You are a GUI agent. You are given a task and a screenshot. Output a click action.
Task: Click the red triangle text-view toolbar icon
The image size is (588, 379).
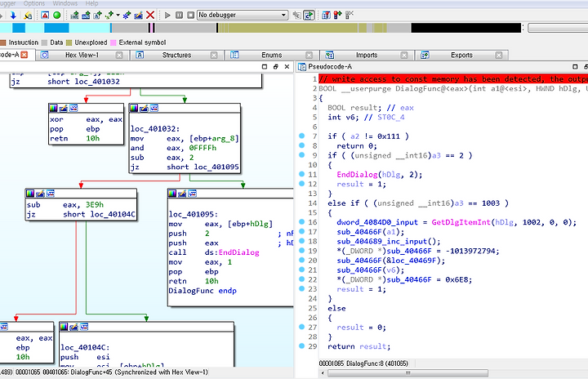[45, 15]
